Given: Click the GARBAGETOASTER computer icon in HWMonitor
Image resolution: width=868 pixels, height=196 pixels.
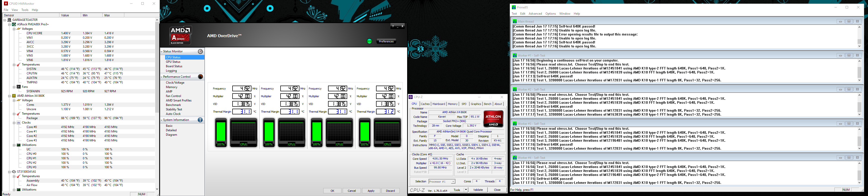Looking at the screenshot, I should (9, 20).
